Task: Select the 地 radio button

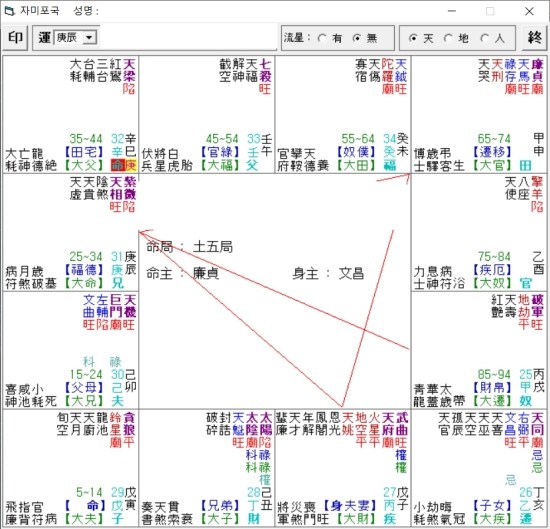Action: click(x=448, y=38)
